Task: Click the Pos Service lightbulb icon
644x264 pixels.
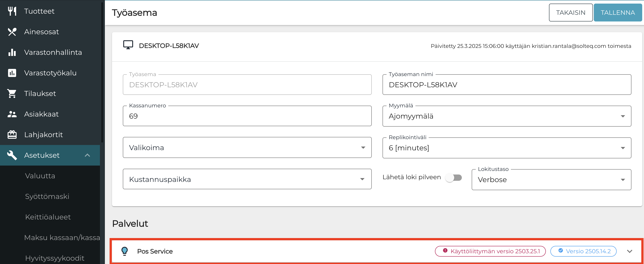Action: pos(125,251)
